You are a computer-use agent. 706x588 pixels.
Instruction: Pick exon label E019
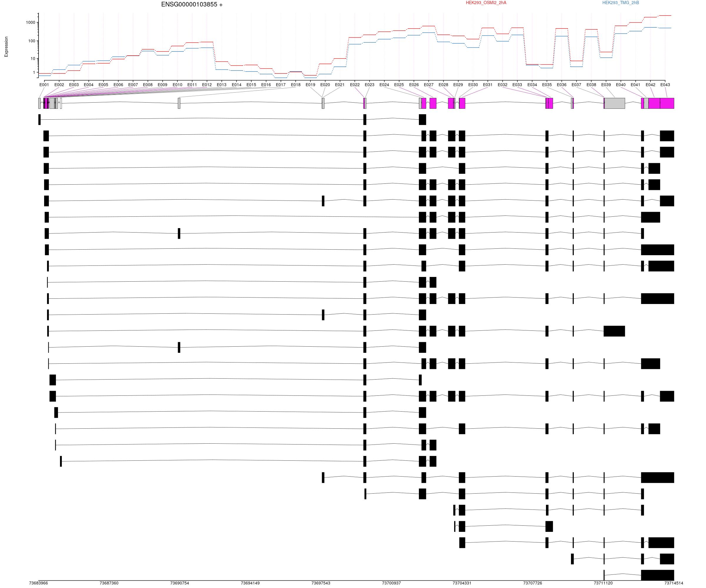tap(310, 85)
